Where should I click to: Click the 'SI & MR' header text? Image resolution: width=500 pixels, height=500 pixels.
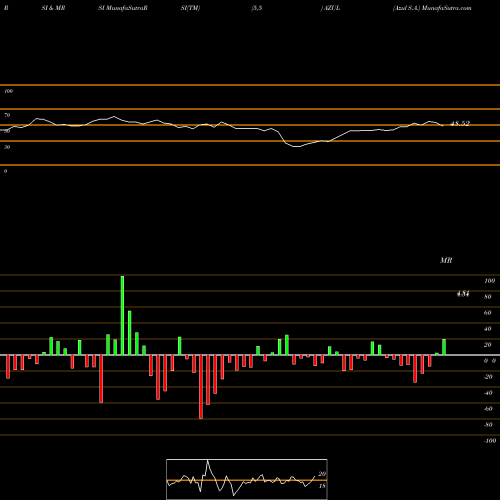click(53, 8)
